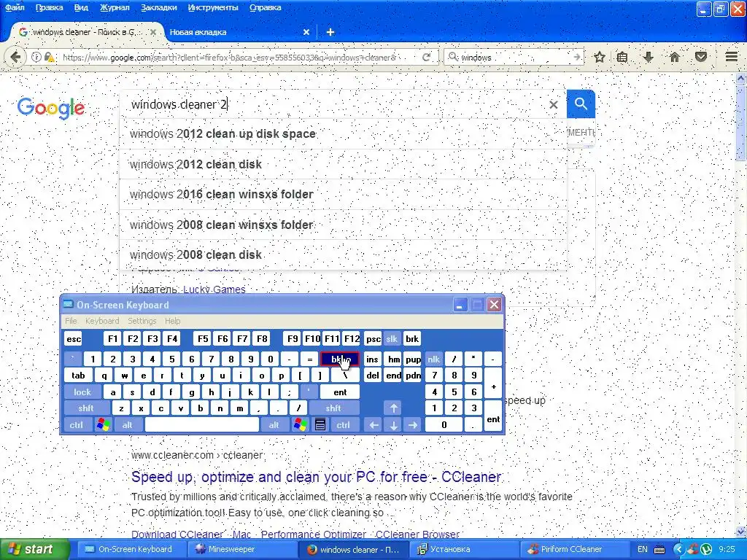Click the left arrow key on keyboard
This screenshot has height=560, width=747.
pyautogui.click(x=374, y=425)
